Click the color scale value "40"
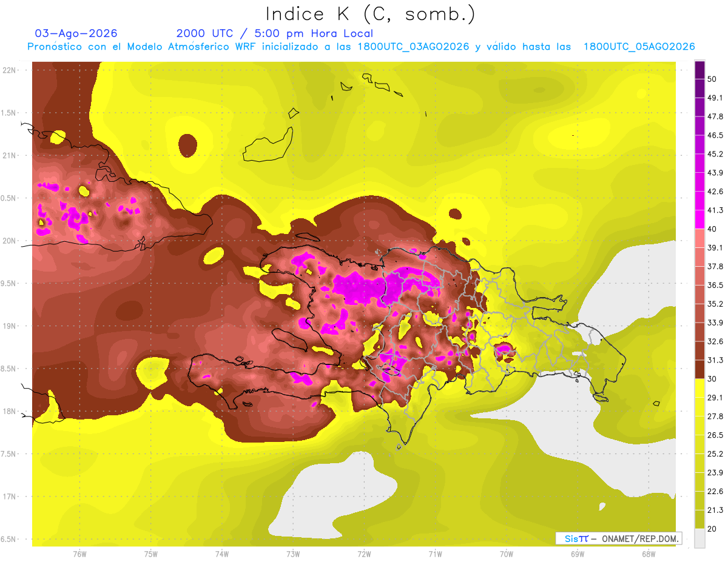This screenshot has height=562, width=728. coord(712,229)
